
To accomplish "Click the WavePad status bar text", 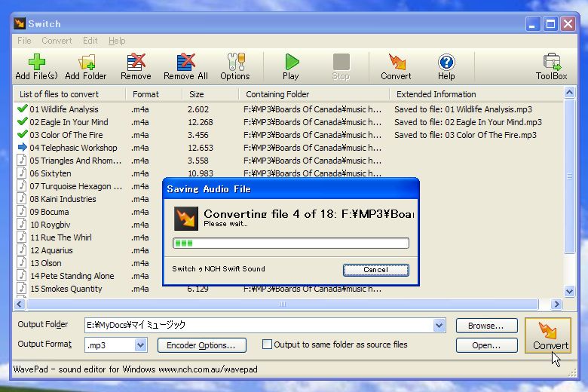I will 136,369.
